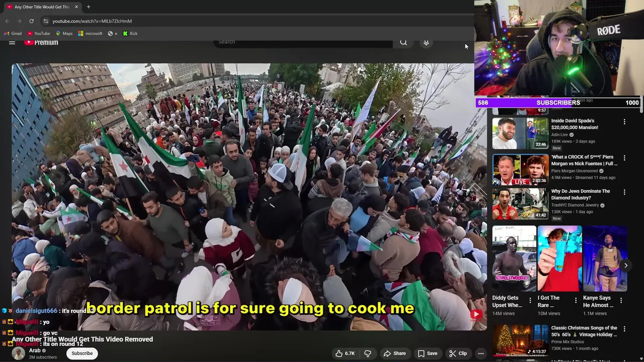
Task: Open options for TraxNYC video
Action: point(624,192)
